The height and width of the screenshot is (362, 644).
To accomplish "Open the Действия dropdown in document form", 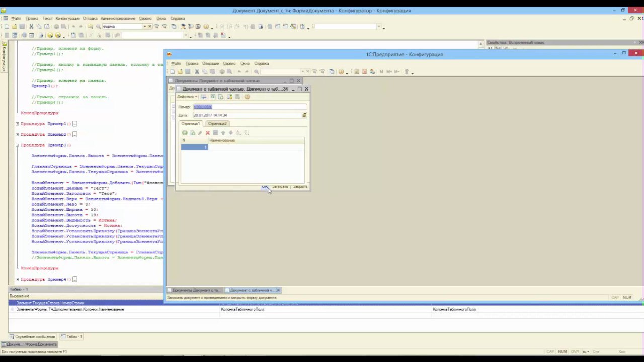I will (187, 97).
